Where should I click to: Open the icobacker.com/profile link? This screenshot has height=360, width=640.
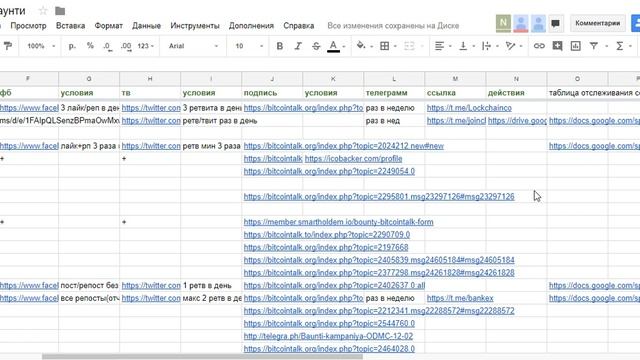[x=353, y=159]
